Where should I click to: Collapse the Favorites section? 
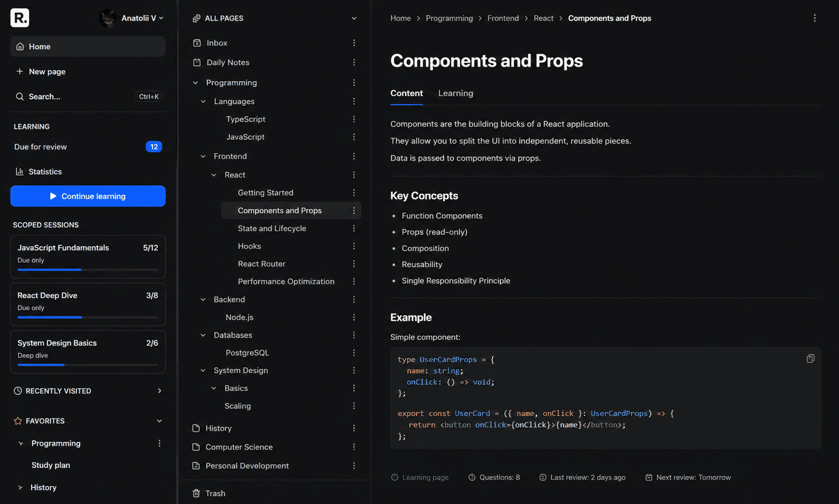coord(159,421)
